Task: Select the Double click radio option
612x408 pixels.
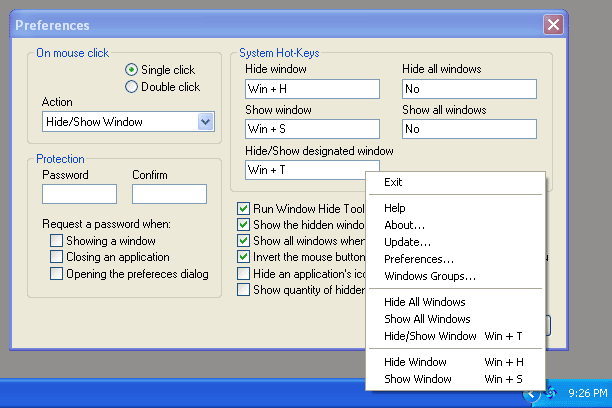Action: coord(132,87)
